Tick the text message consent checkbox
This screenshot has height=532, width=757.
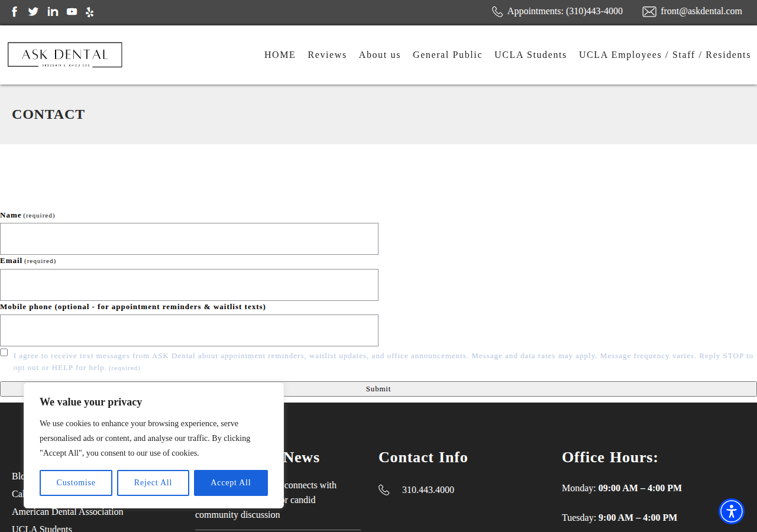[x=4, y=352]
